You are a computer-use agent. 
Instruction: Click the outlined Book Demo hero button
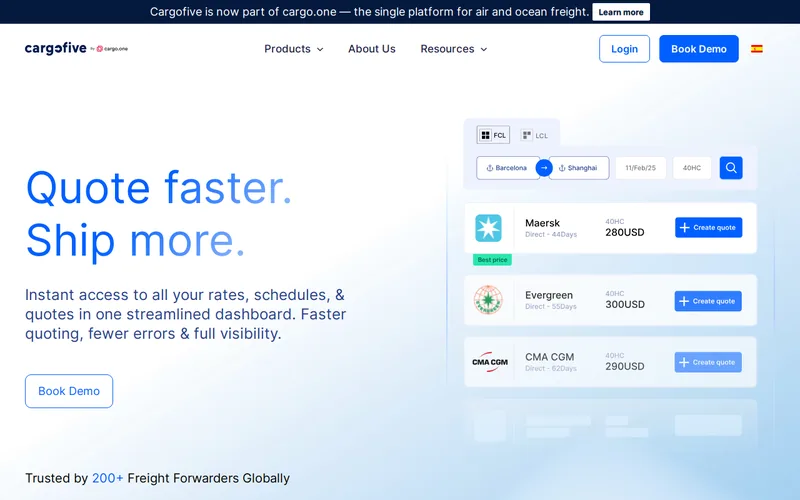[69, 391]
